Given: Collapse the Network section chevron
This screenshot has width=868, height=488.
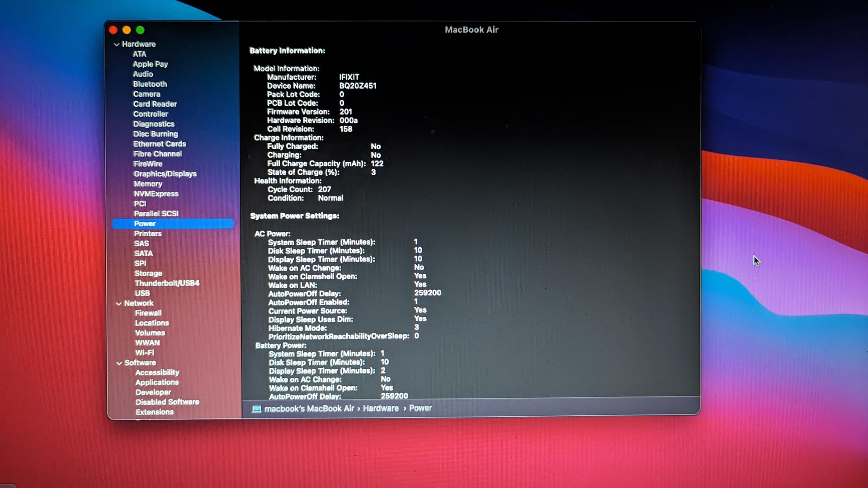Looking at the screenshot, I should pyautogui.click(x=119, y=304).
